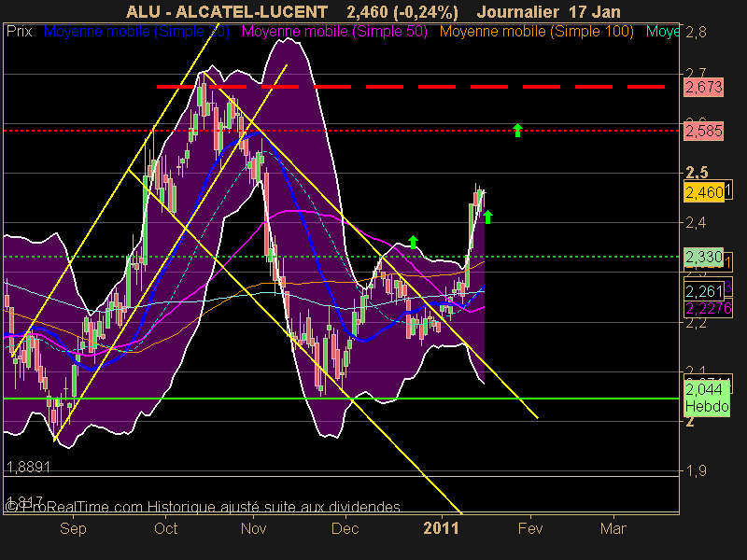Click the cyan 2,261 price tag
Viewport: 747px width, 560px height.
point(704,291)
